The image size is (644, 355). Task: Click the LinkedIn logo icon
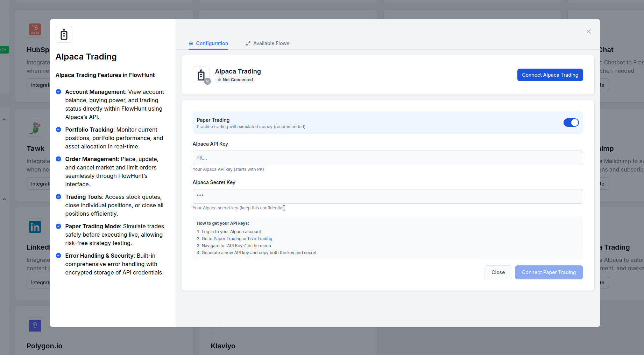(35, 227)
